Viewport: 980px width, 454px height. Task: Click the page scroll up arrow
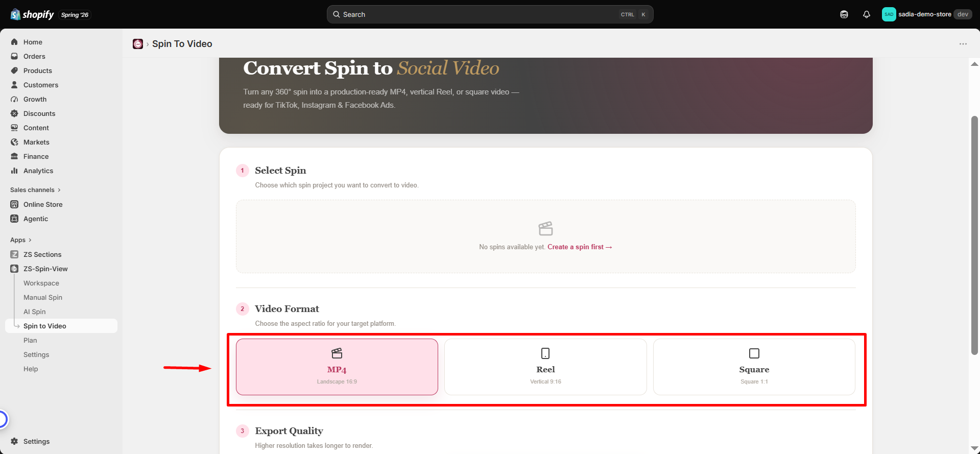pyautogui.click(x=974, y=64)
